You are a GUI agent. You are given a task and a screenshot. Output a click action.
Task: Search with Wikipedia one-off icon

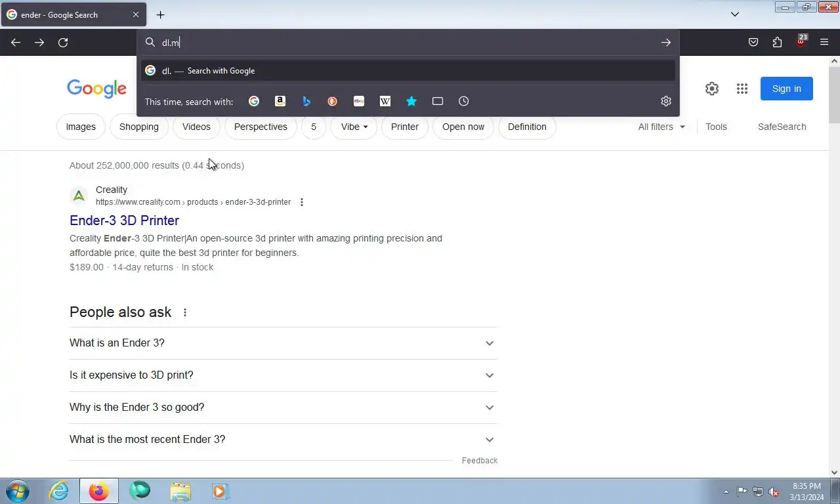click(x=385, y=101)
